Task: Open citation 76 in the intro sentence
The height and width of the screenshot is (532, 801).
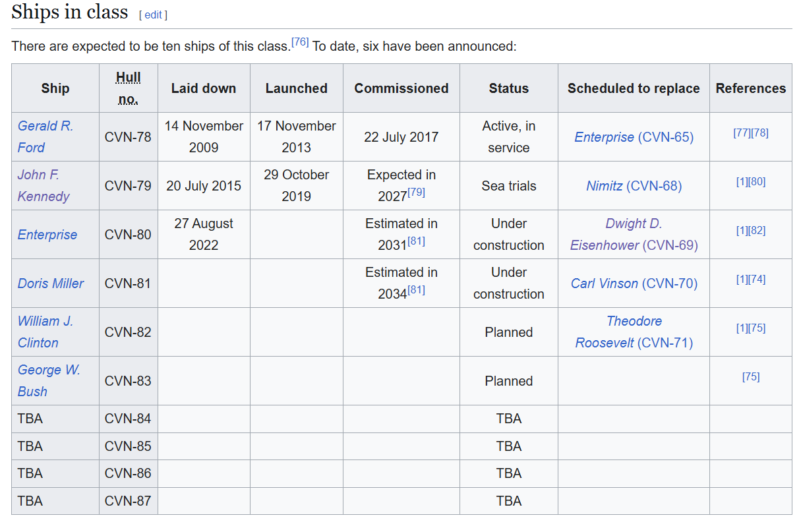Action: pyautogui.click(x=300, y=42)
